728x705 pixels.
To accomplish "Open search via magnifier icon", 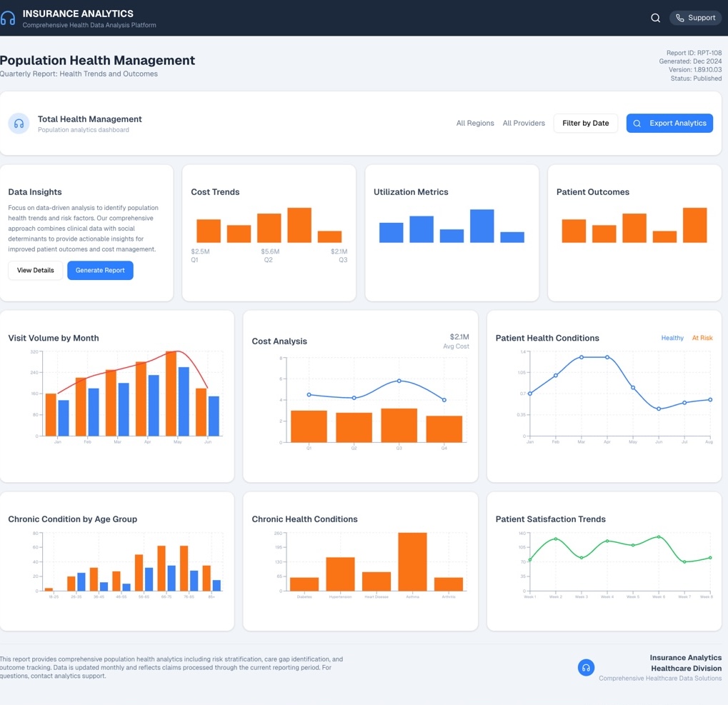I will pos(655,18).
